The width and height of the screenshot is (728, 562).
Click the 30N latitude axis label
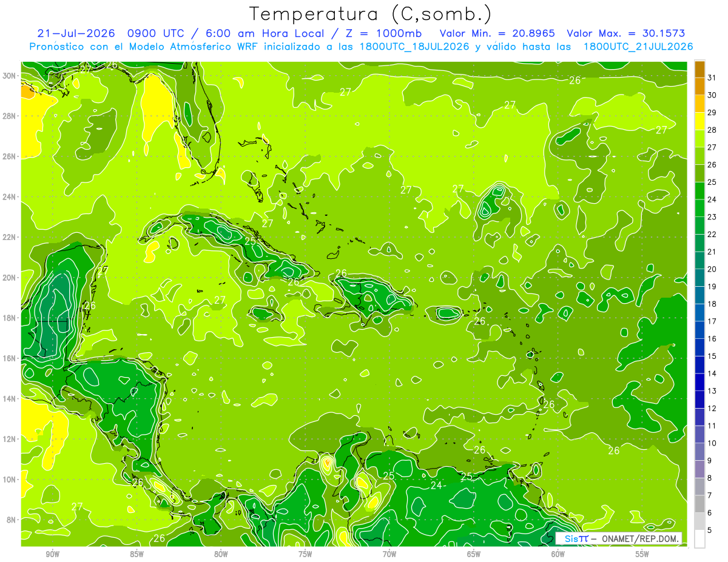click(9, 76)
